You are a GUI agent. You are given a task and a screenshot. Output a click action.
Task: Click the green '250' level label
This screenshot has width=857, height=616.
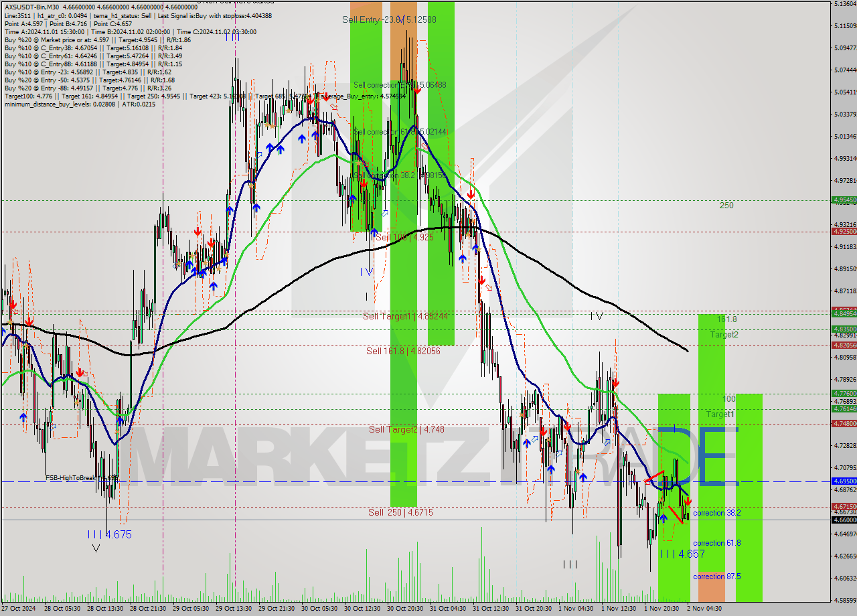(x=726, y=206)
